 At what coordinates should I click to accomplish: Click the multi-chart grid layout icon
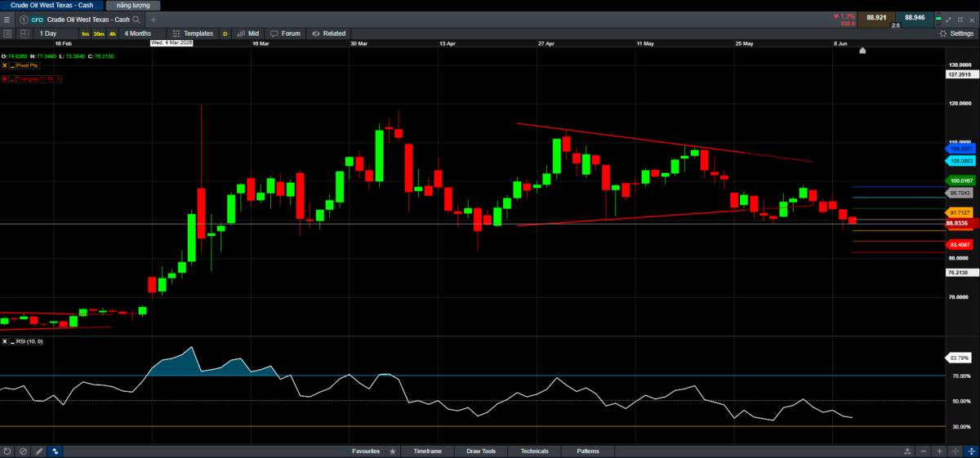coord(24,33)
